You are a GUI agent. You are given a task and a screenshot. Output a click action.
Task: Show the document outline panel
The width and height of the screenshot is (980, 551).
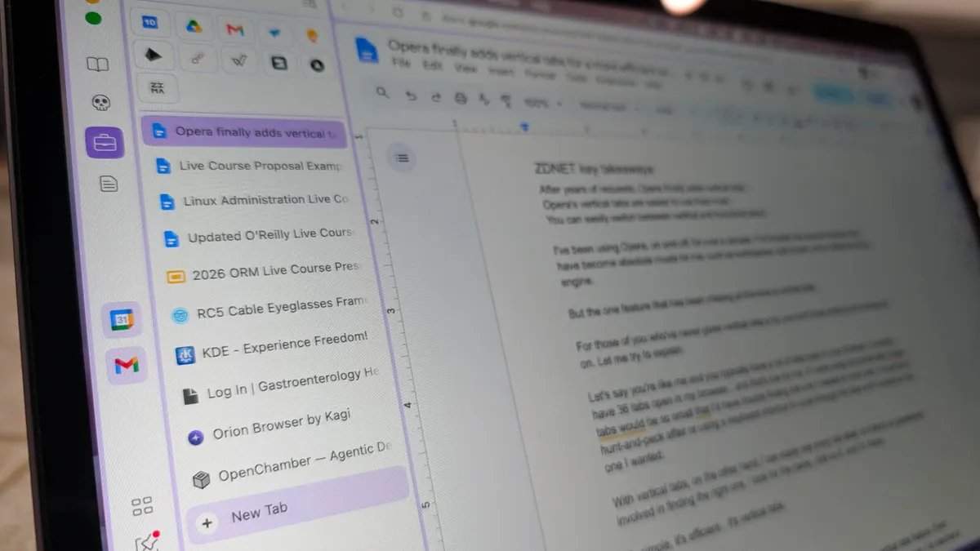point(402,158)
